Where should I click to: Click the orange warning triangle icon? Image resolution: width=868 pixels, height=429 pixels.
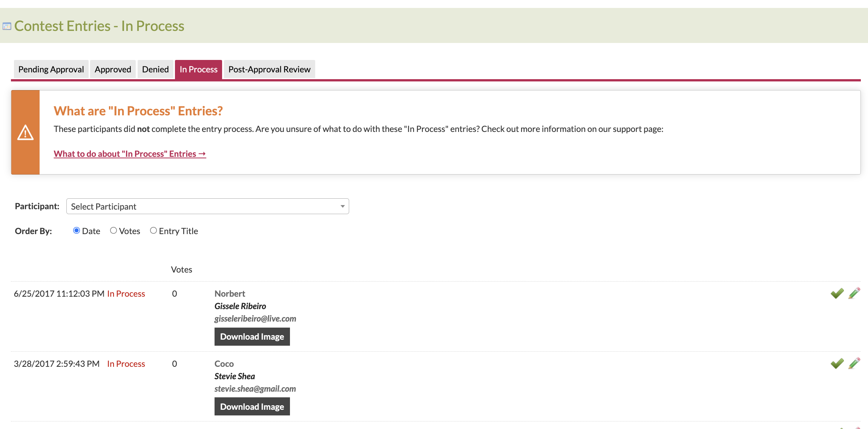click(25, 132)
